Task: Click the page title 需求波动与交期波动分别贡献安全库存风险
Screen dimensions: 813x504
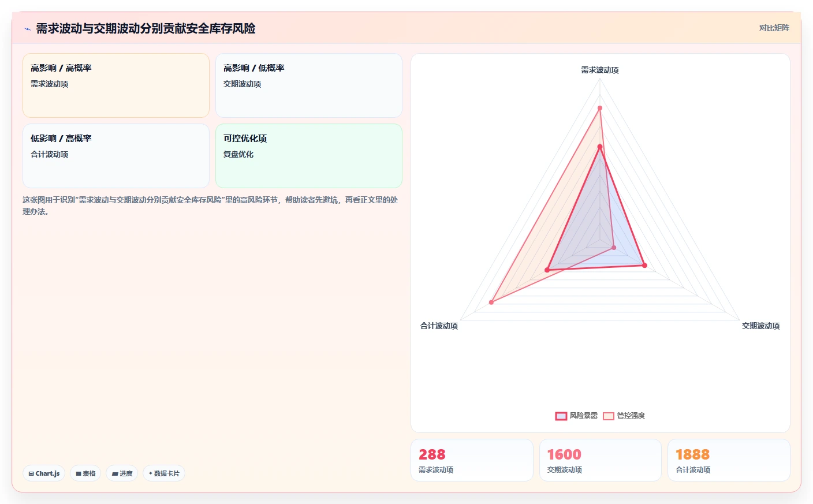Action: click(146, 28)
